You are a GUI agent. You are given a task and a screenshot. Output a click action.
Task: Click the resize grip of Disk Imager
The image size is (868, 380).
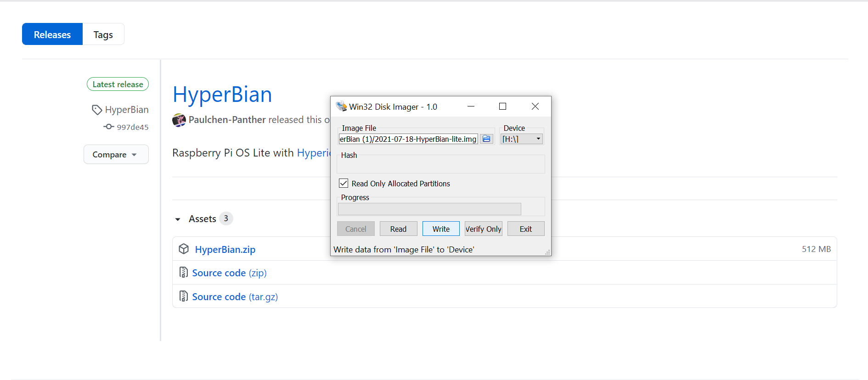coord(547,252)
